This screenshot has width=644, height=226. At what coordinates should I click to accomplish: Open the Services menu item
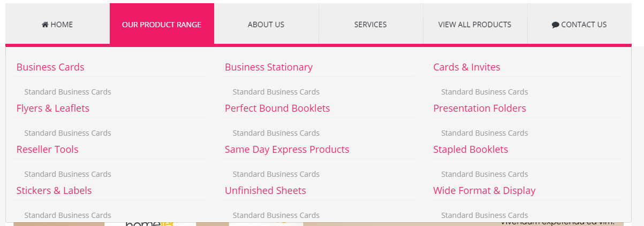[370, 24]
